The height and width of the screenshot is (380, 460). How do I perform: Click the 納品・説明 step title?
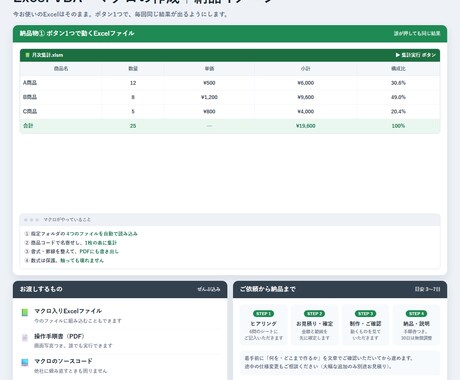coord(416,324)
